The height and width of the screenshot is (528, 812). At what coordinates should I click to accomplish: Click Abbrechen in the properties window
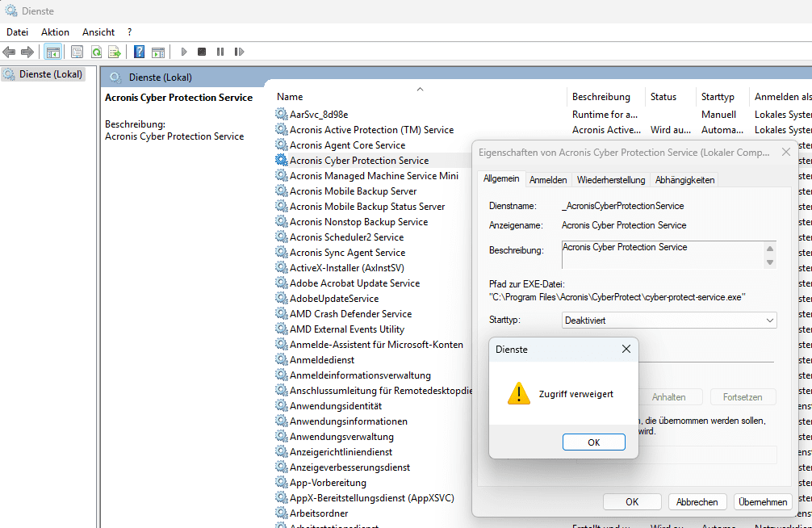pos(697,501)
